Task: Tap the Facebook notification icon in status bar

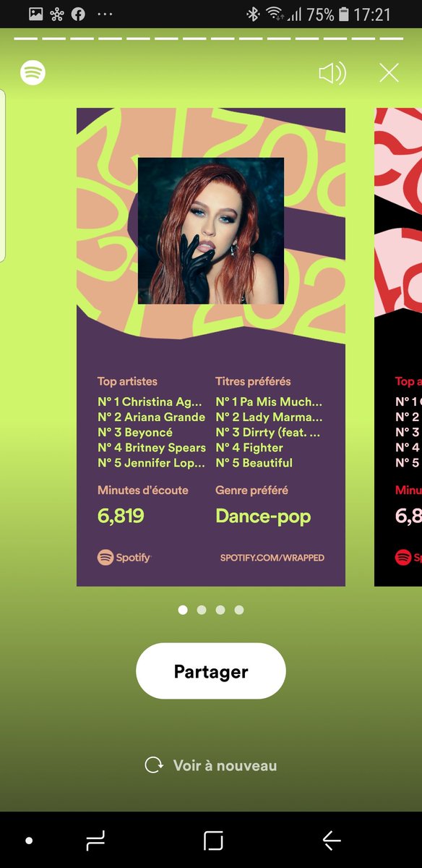Action: point(77,14)
